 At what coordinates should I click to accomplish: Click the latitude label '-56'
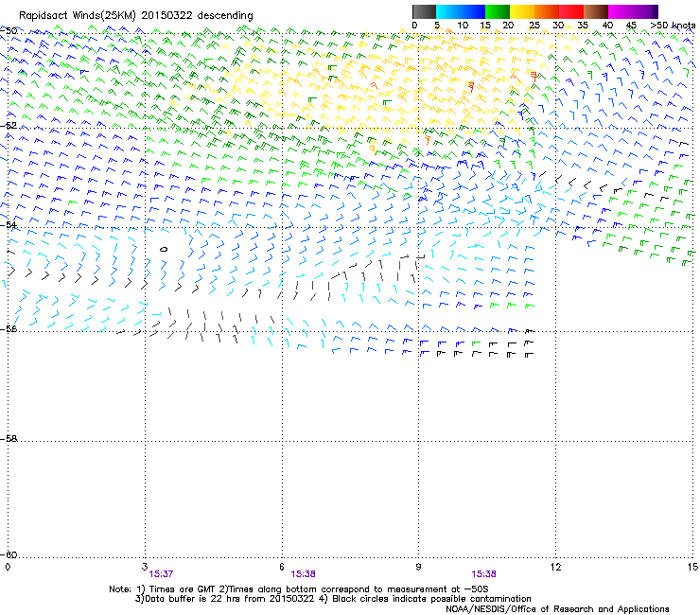coord(9,328)
